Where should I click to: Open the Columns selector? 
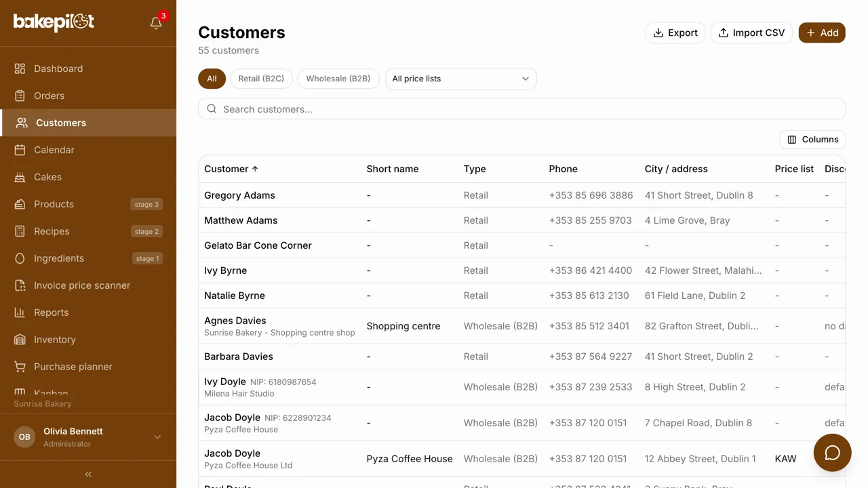pyautogui.click(x=812, y=140)
